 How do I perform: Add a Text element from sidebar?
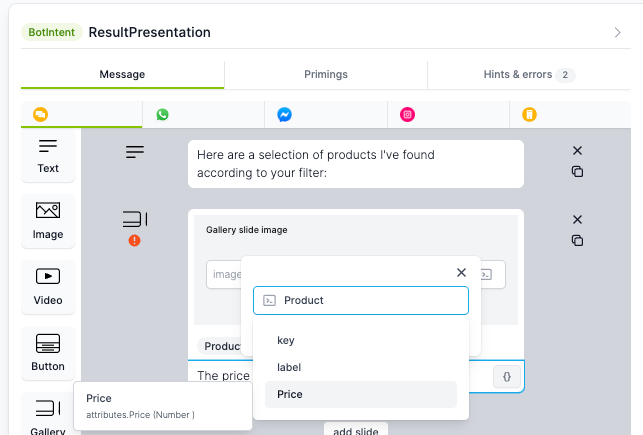click(x=48, y=156)
